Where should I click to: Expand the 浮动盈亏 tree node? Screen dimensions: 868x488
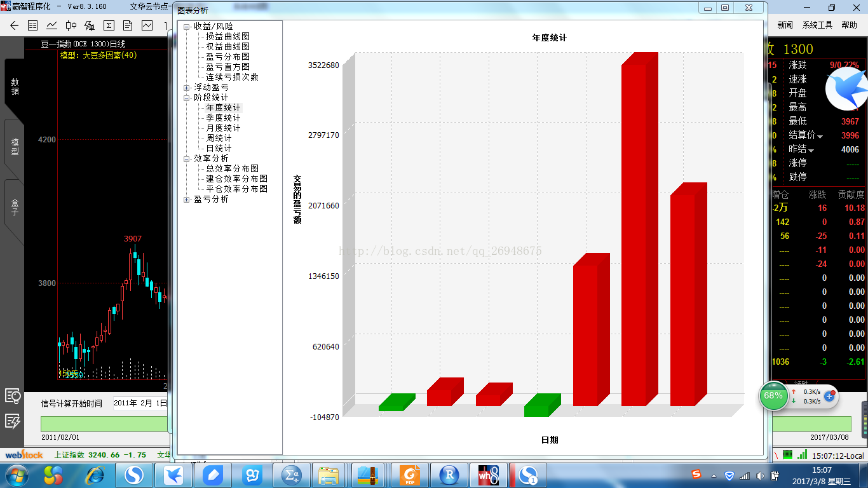pyautogui.click(x=186, y=87)
